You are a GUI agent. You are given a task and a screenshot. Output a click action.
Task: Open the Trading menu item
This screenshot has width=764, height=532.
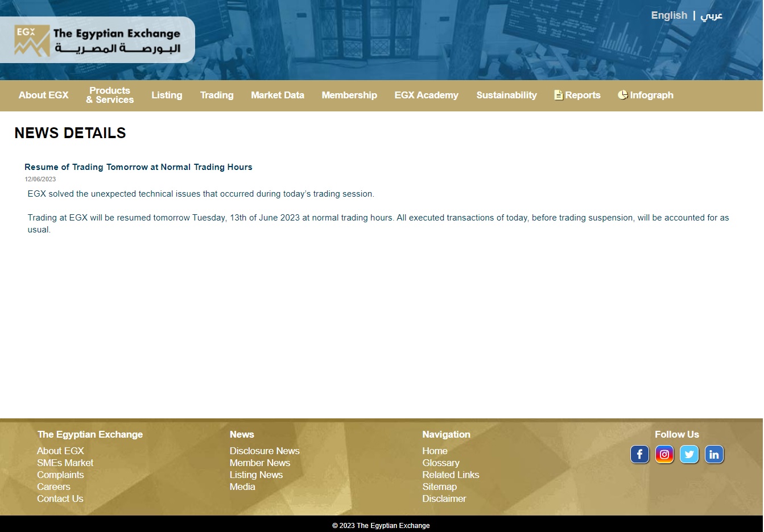pos(217,95)
